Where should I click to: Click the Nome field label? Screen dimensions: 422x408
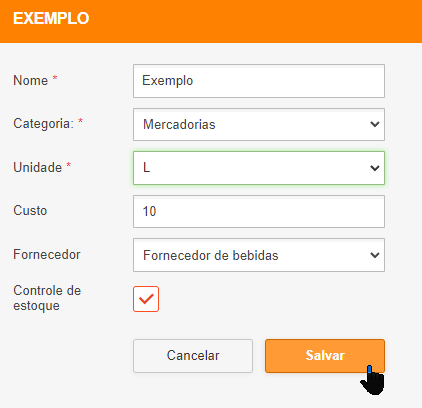tap(31, 80)
